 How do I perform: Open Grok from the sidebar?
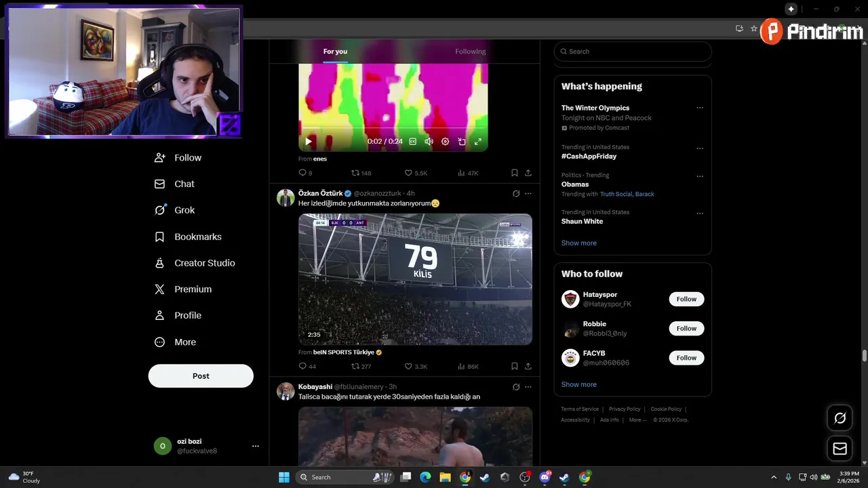[175, 210]
